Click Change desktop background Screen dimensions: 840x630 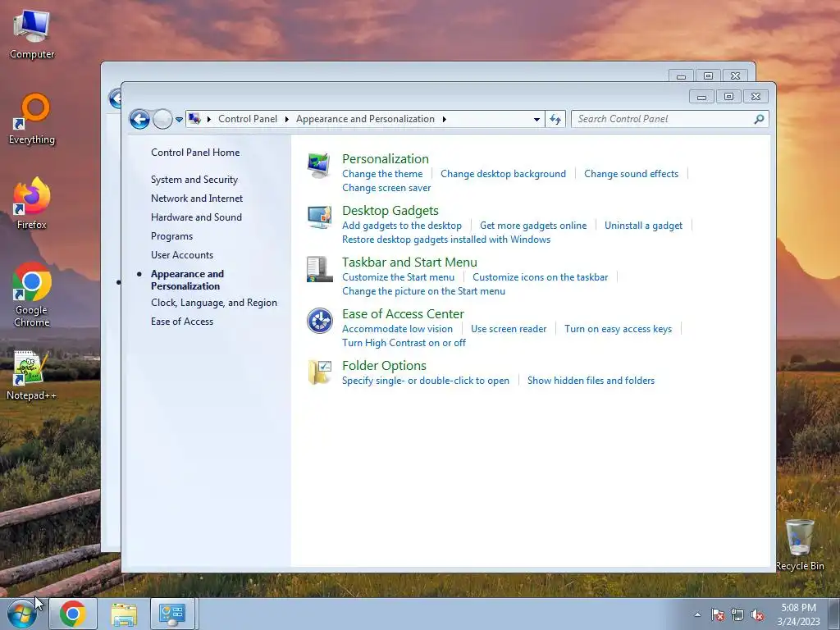[x=503, y=174]
